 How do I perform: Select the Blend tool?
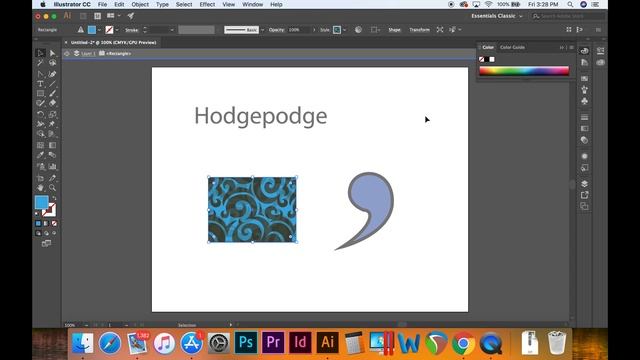point(52,155)
